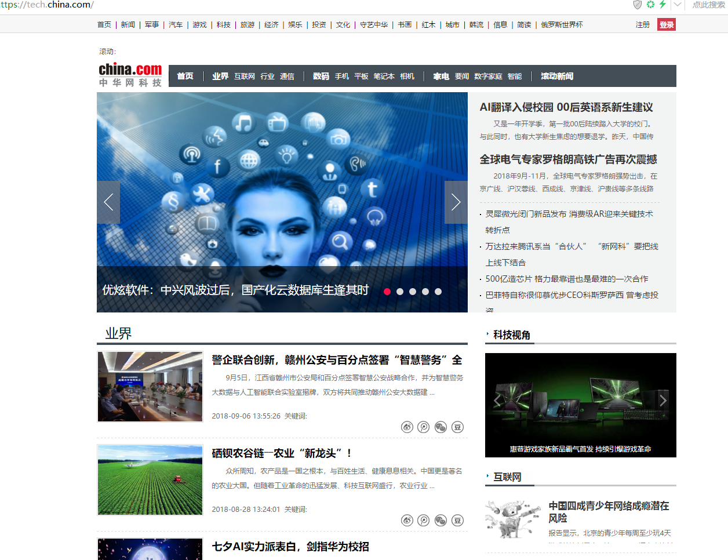Click the green circular aperture browser icon
This screenshot has width=728, height=560.
point(650,5)
